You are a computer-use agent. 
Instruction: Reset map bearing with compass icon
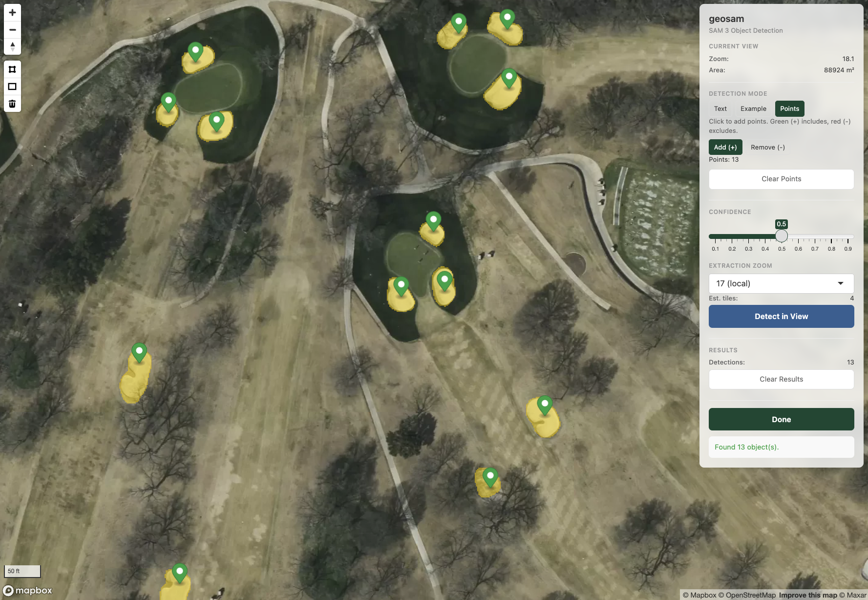[x=12, y=47]
